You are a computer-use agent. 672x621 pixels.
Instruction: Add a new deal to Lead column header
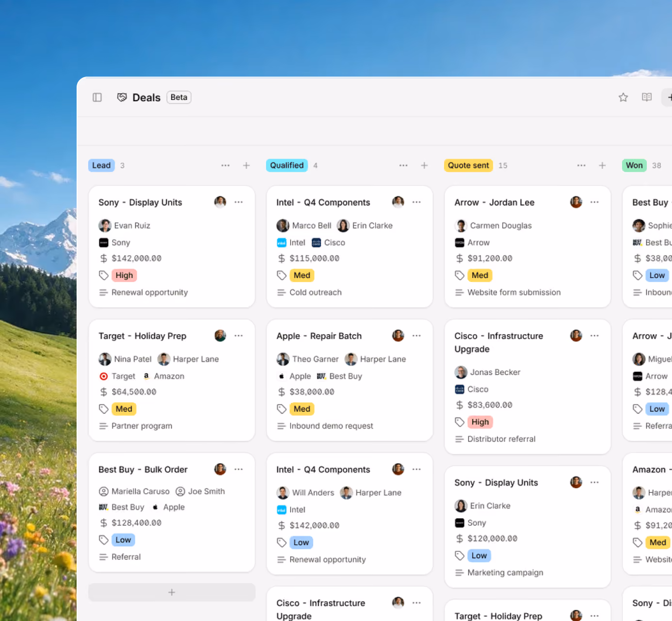click(x=246, y=165)
